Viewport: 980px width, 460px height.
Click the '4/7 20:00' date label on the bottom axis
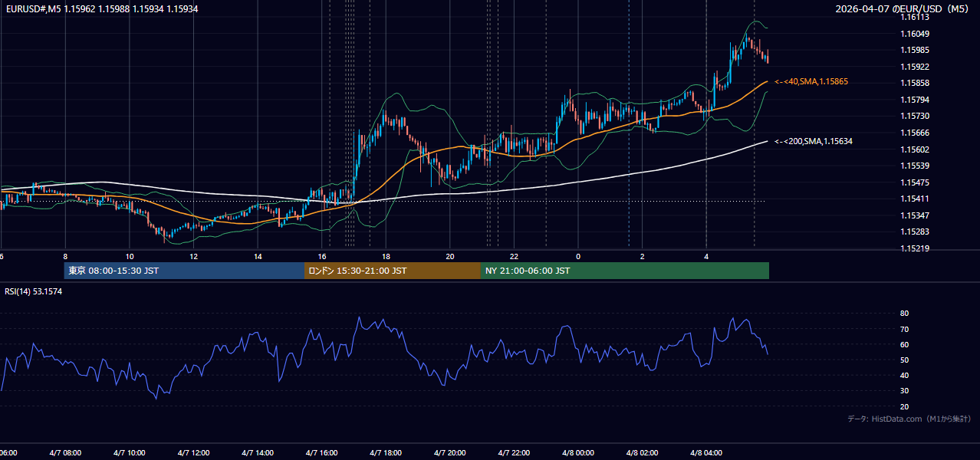(x=450, y=453)
